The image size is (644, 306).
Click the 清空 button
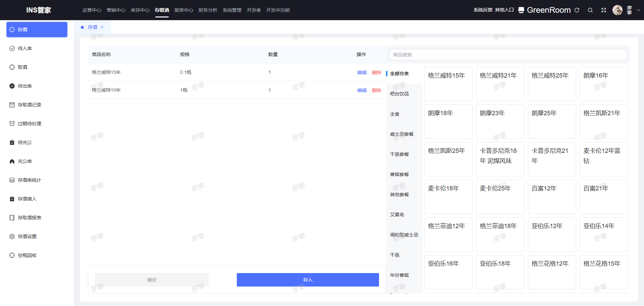(x=152, y=280)
